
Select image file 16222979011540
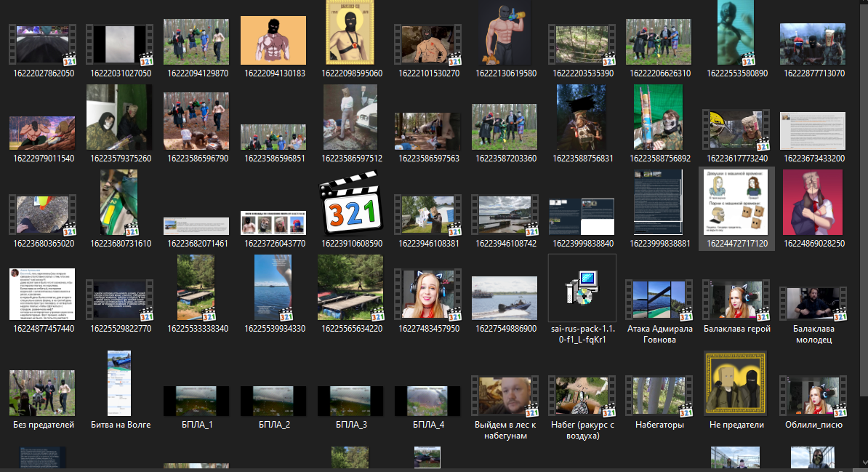[x=43, y=133]
